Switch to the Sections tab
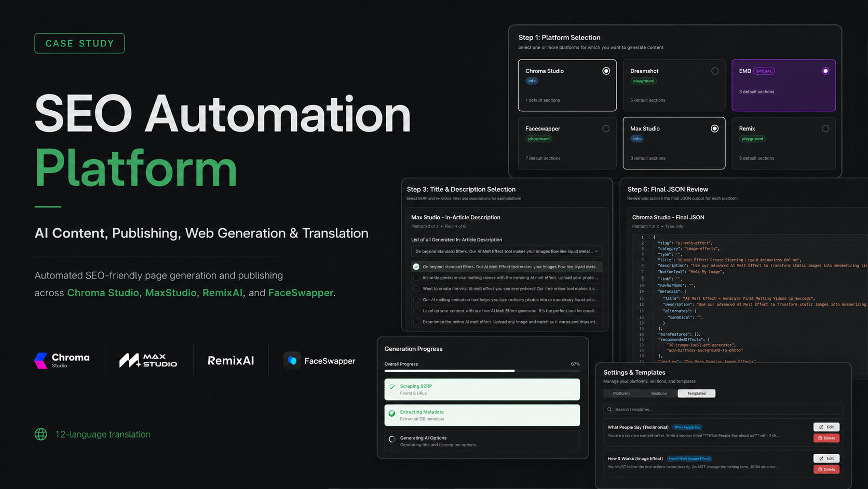The height and width of the screenshot is (489, 868). 659,393
